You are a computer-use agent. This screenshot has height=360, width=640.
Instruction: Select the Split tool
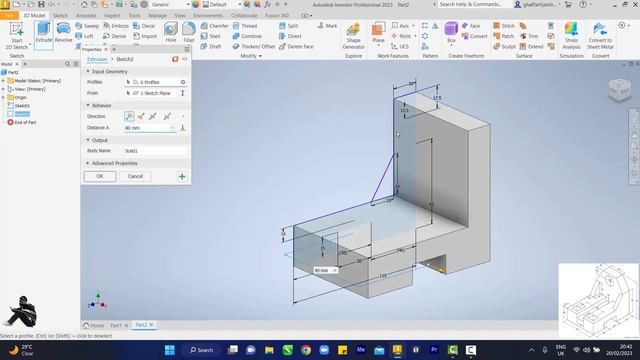click(289, 26)
